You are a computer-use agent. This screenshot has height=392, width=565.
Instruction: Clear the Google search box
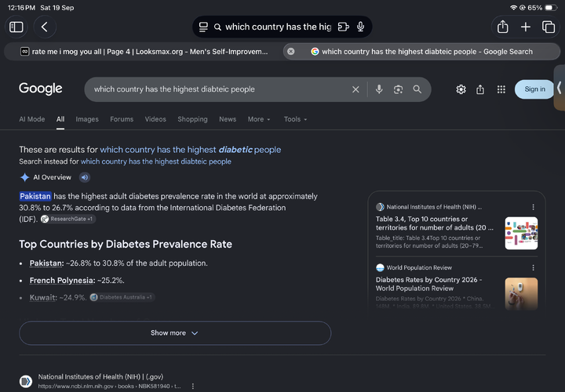[355, 89]
